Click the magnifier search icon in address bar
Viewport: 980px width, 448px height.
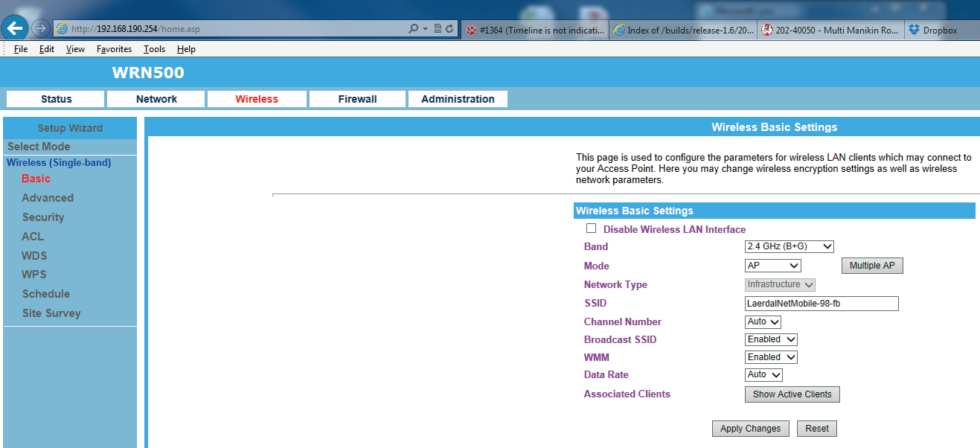(x=414, y=29)
